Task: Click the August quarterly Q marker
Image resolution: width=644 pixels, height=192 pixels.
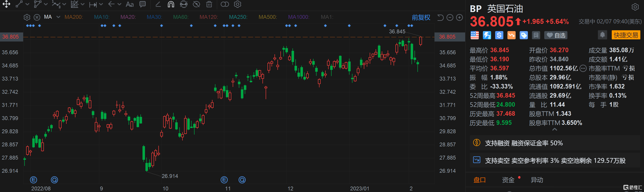Action: tap(54, 180)
